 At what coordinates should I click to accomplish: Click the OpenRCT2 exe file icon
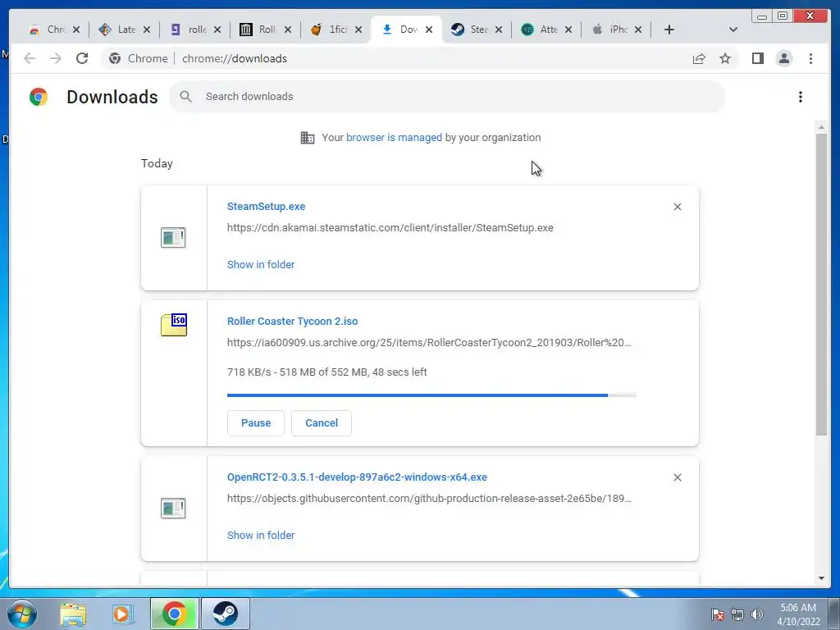point(173,508)
